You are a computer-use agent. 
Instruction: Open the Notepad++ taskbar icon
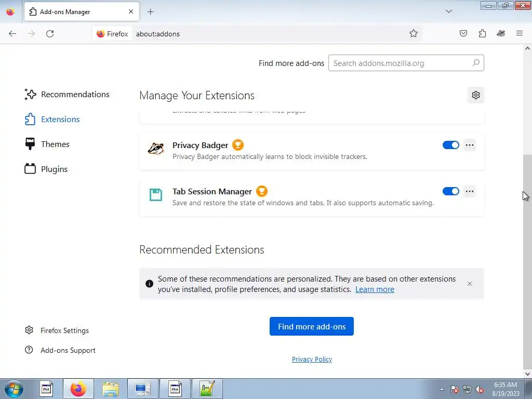(x=207, y=389)
